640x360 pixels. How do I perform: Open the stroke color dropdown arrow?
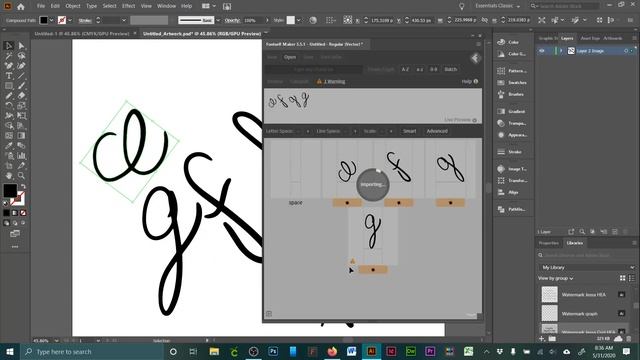70,20
